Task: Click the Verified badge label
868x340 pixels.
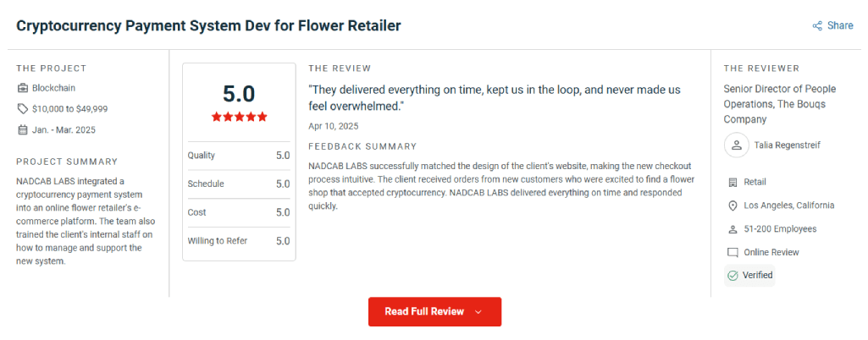Action: coord(757,276)
